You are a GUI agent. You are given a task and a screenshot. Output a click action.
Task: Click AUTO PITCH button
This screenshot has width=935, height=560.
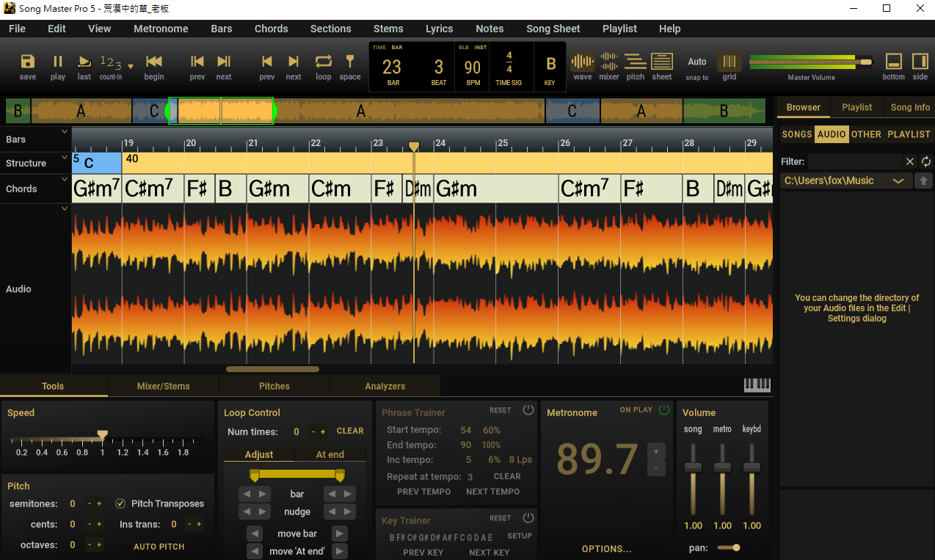pos(159,547)
